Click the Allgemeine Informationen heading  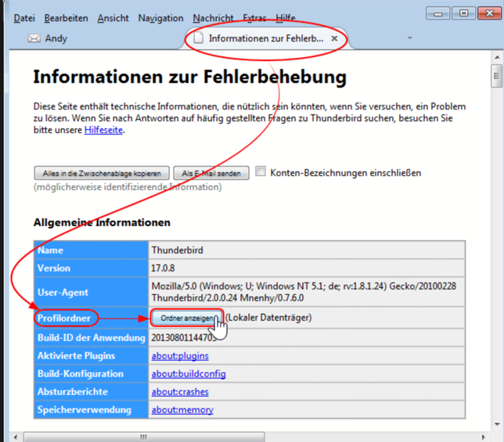coord(102,223)
